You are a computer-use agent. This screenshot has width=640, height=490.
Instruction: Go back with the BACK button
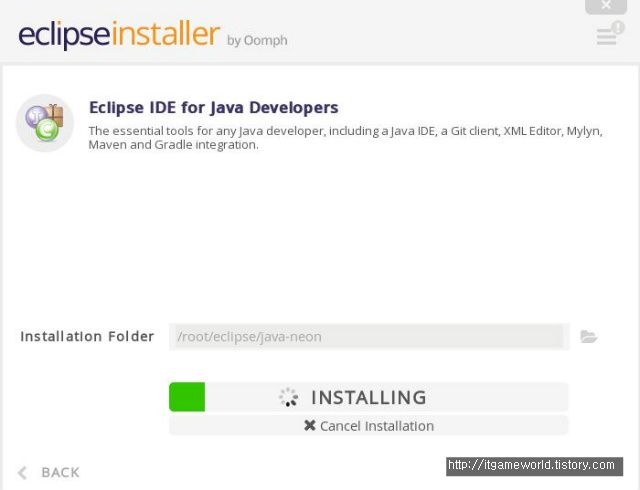[x=49, y=472]
